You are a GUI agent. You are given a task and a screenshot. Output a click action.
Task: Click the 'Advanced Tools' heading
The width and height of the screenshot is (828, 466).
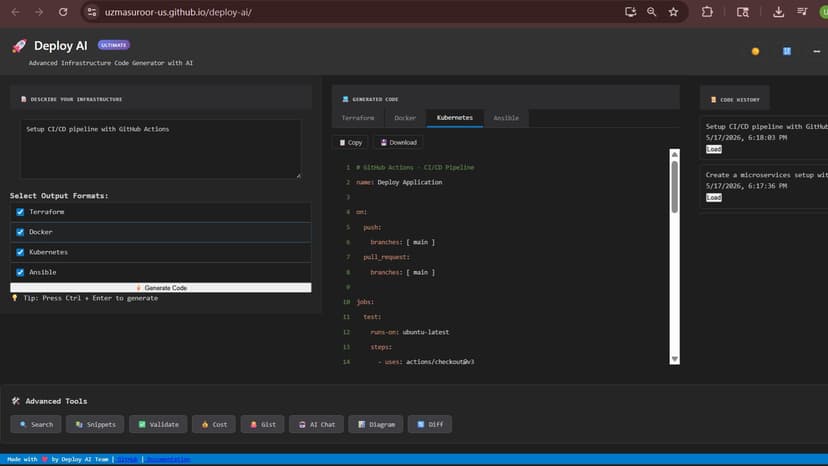point(56,402)
